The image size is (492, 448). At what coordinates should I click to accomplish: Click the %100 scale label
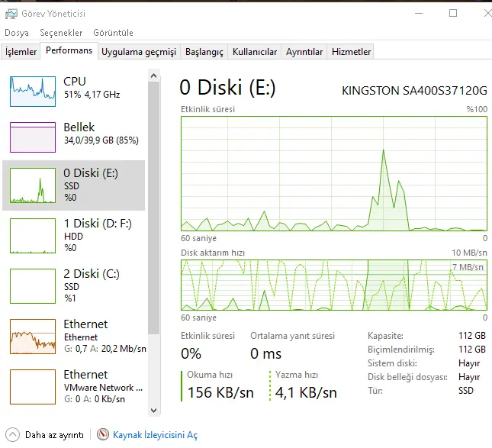pos(477,109)
